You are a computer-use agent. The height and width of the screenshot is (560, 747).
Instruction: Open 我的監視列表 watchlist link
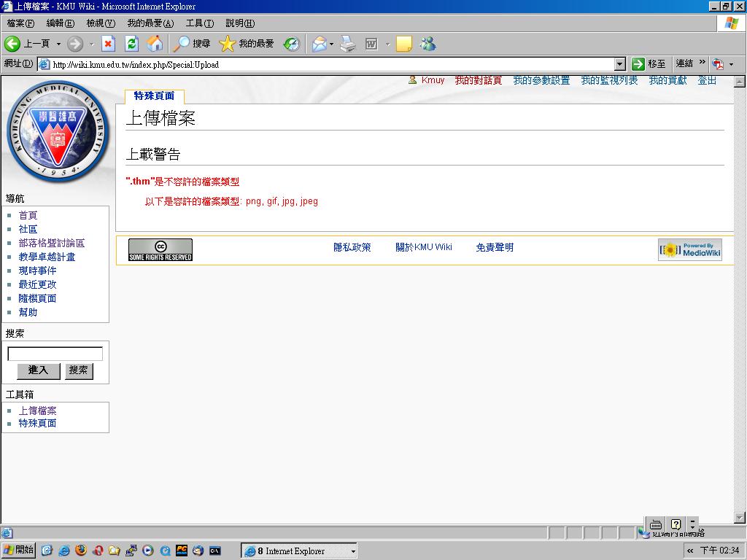(x=609, y=80)
